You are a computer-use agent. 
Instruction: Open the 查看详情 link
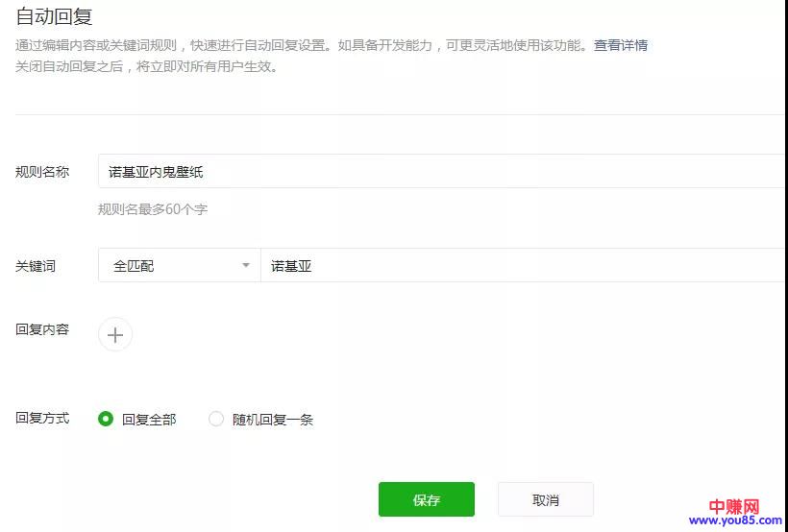coord(620,45)
